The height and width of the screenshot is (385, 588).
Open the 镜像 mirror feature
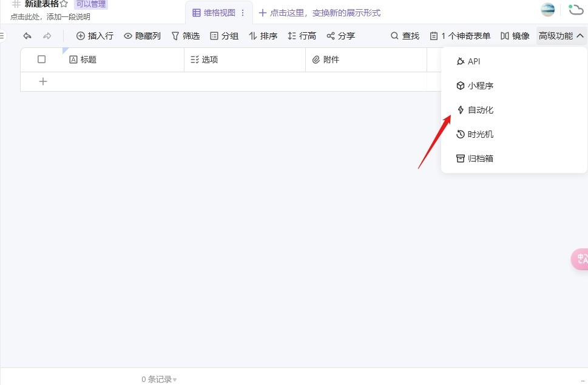515,36
